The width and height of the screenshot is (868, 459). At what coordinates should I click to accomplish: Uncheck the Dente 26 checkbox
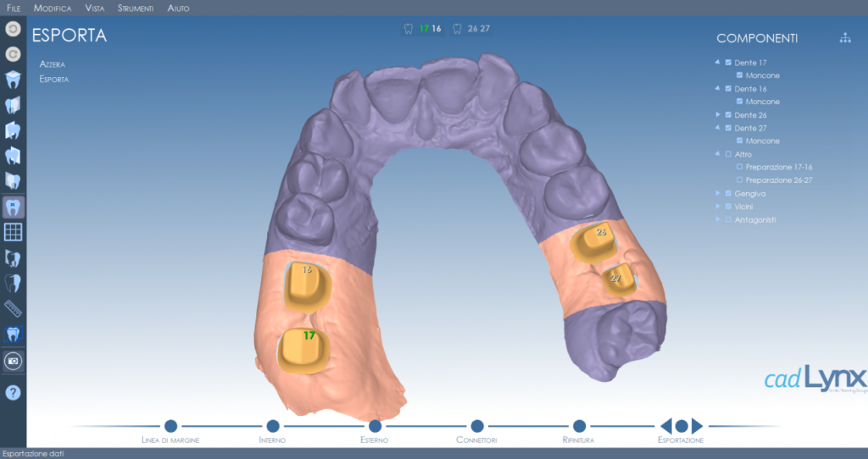click(728, 114)
